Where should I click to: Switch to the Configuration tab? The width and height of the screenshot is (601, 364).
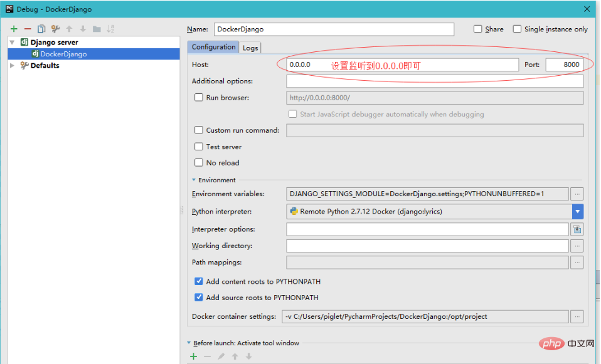point(213,47)
